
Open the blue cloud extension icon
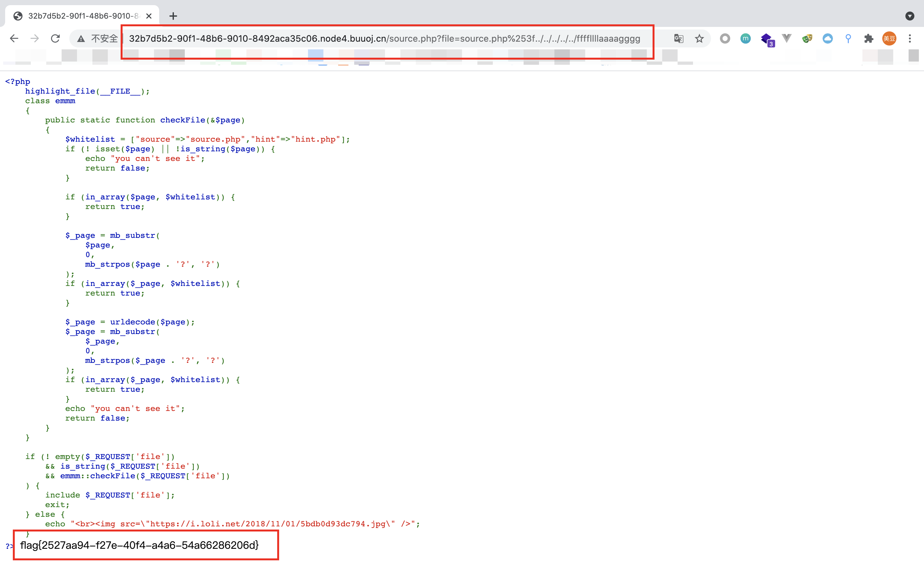pos(827,38)
